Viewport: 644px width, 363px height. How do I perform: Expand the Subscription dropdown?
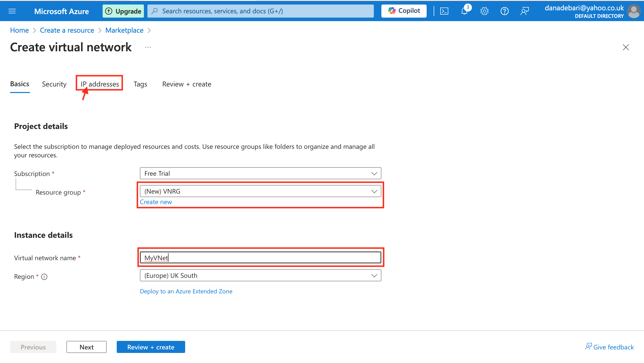(x=260, y=173)
